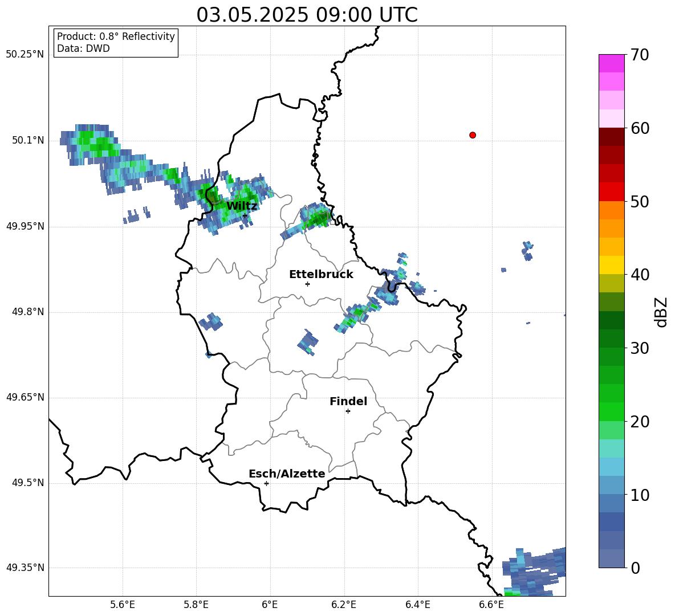Screen dimensions: 675x616
Task: Click the Findel city label
Action: coord(348,401)
